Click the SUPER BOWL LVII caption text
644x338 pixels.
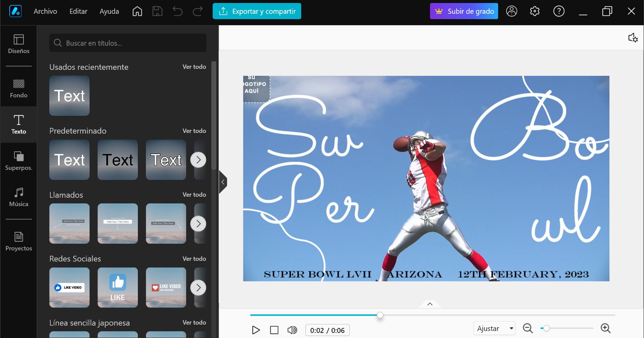317,275
